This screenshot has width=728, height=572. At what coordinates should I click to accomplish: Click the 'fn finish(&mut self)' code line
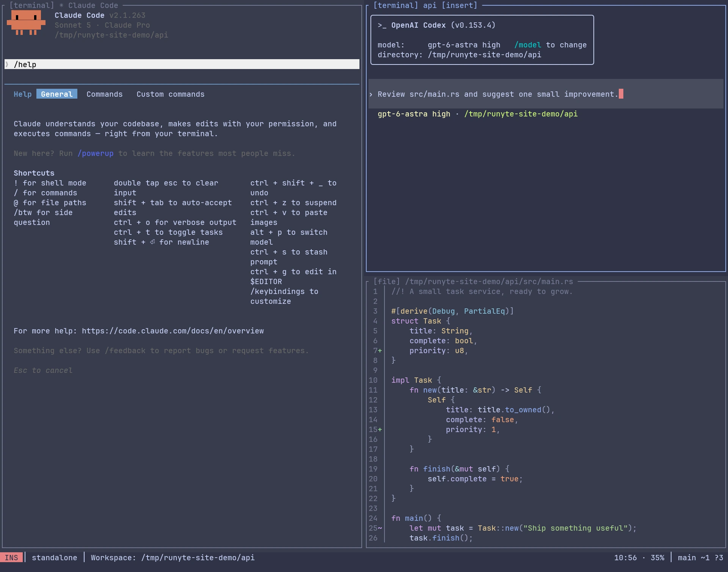click(460, 469)
